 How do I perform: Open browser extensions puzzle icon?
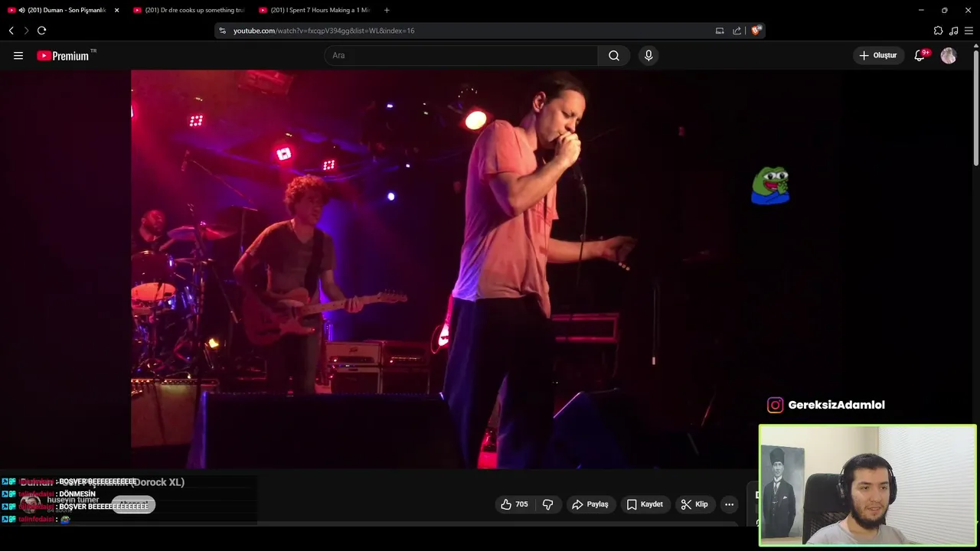[938, 31]
